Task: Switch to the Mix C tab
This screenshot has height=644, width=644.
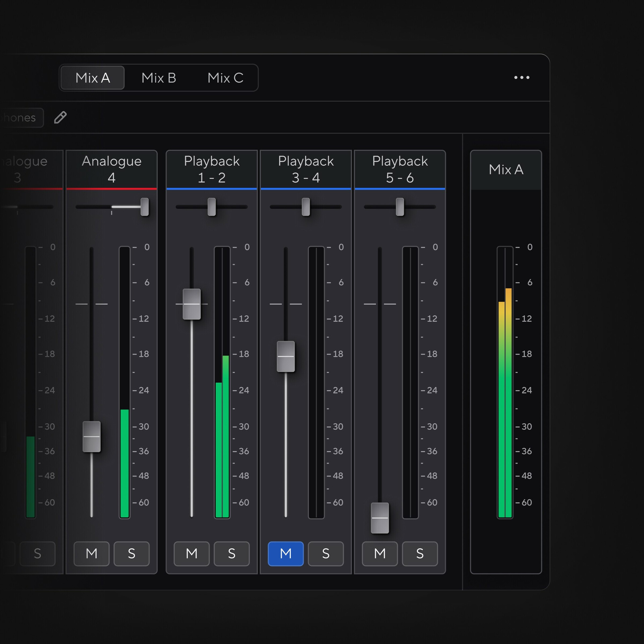Action: pos(225,78)
